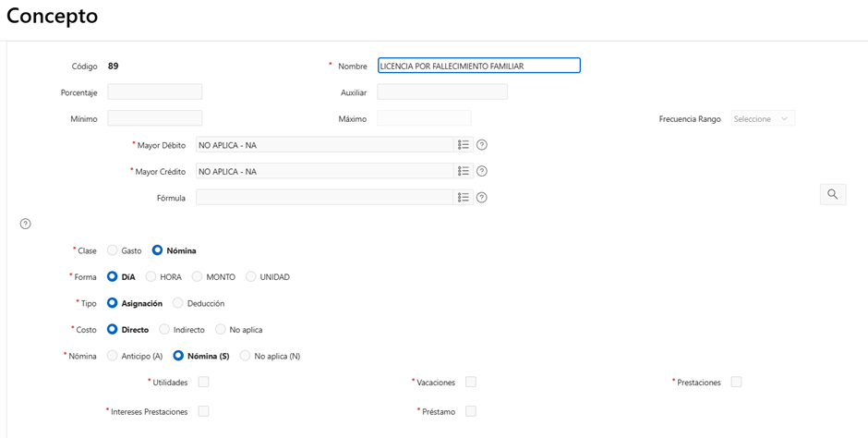Select Gasto radio option for Clase
This screenshot has height=438, width=868.
113,250
